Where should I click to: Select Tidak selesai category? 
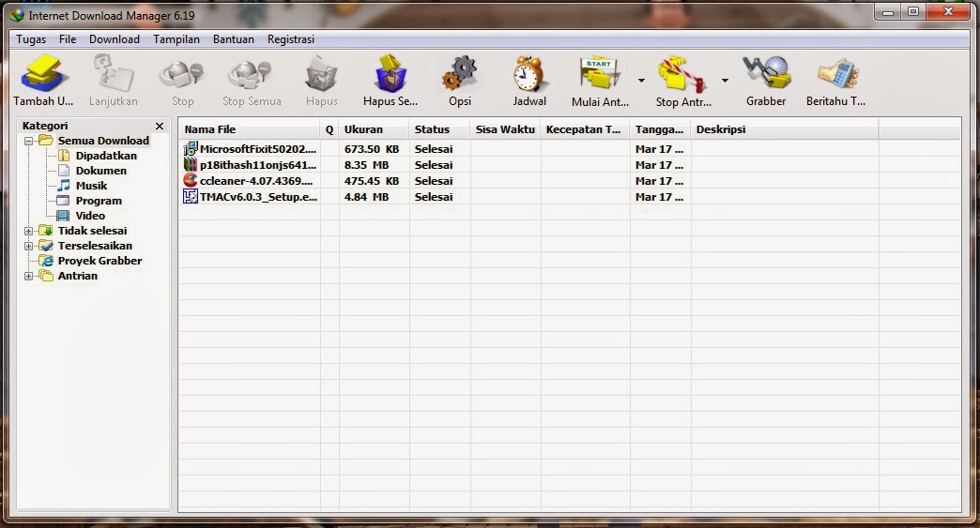(92, 231)
